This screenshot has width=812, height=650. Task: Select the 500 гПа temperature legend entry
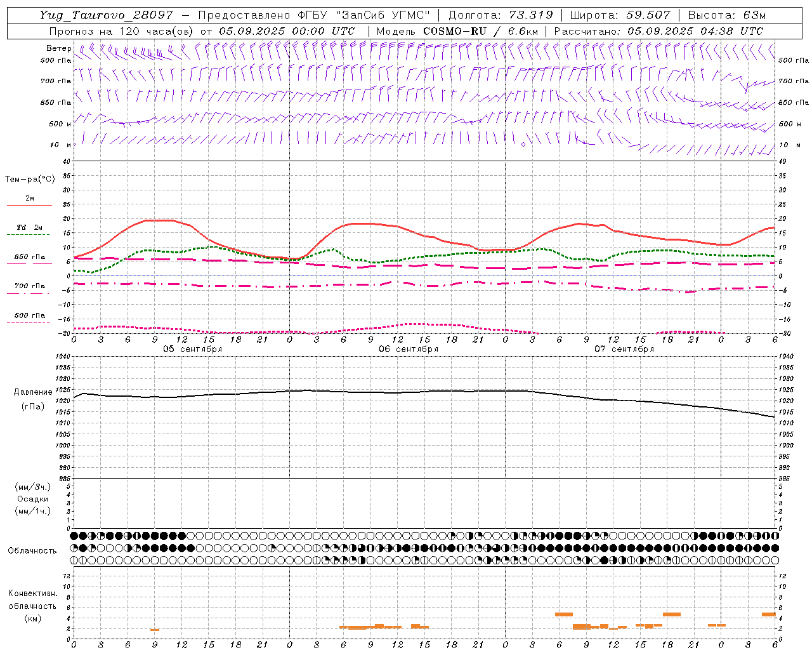(x=30, y=315)
